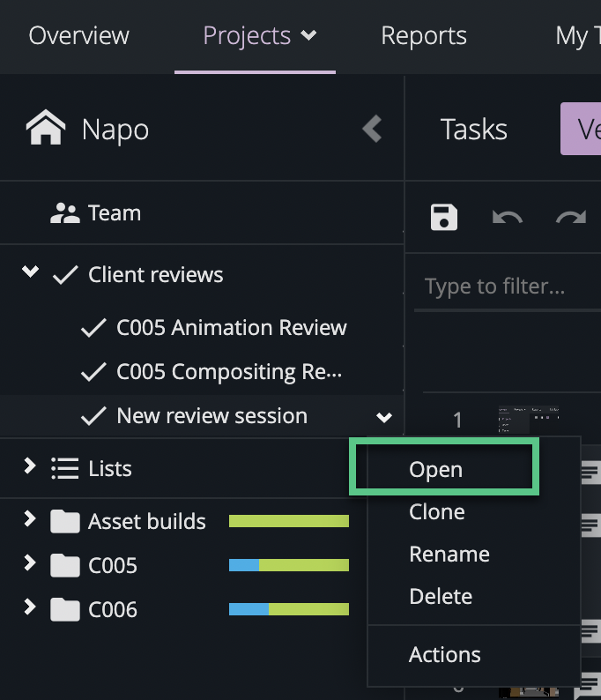Click the save disk icon
The height and width of the screenshot is (700, 601).
(x=444, y=217)
